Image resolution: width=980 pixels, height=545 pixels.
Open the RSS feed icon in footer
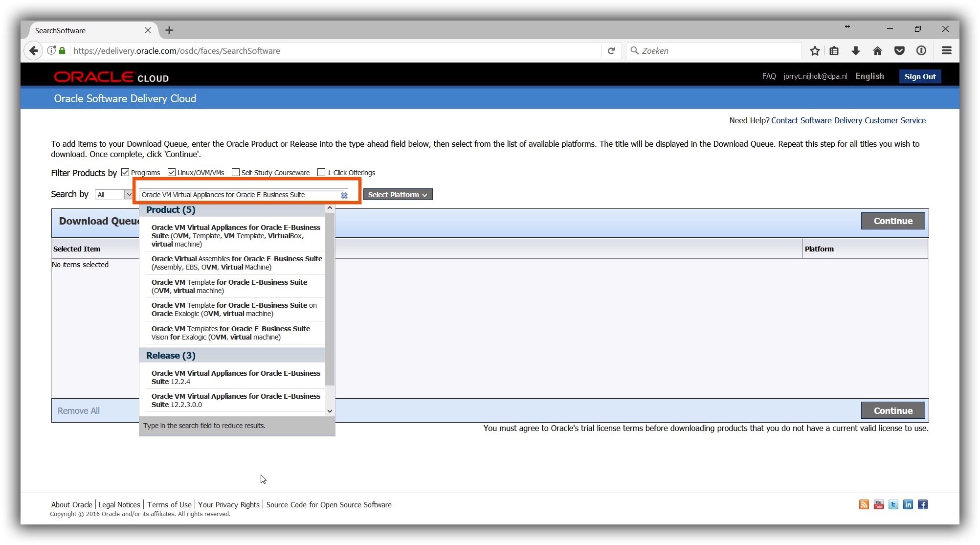[864, 505]
